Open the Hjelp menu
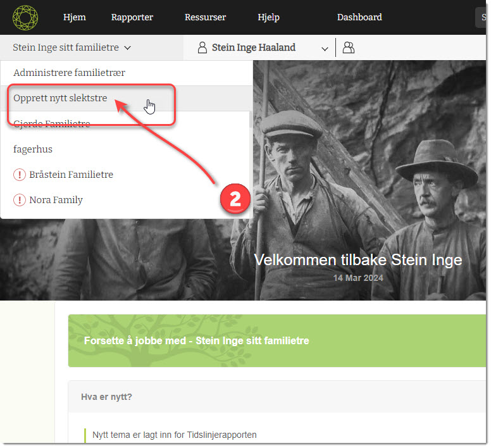The height and width of the screenshot is (448, 491). click(x=268, y=17)
